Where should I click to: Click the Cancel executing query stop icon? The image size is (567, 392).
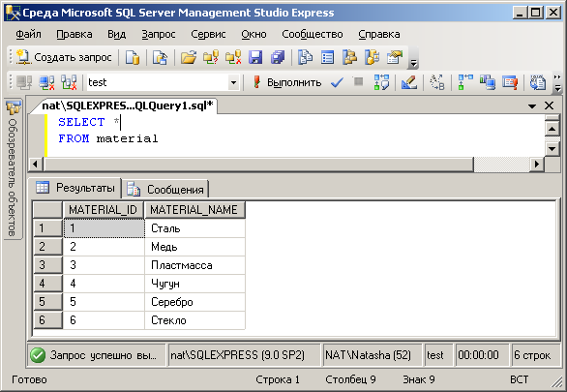(x=358, y=81)
